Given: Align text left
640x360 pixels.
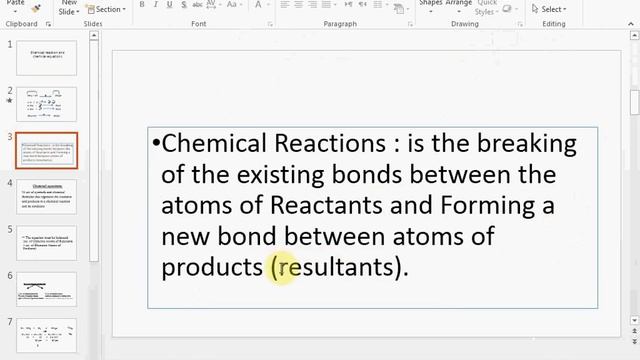Looking at the screenshot, I should (x=285, y=5).
